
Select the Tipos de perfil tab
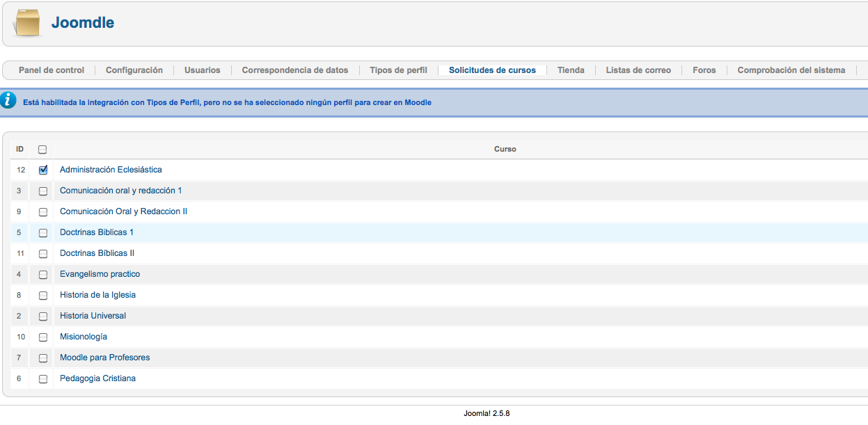tap(398, 70)
